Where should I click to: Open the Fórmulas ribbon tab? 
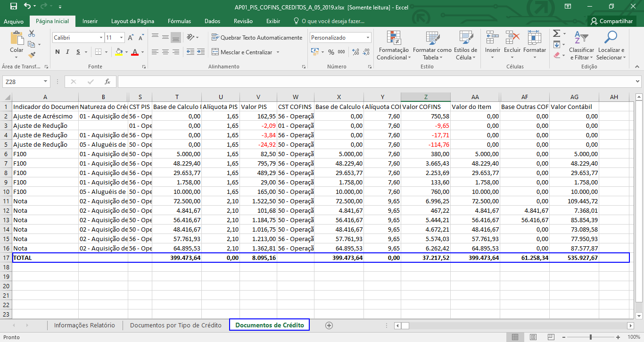(179, 21)
